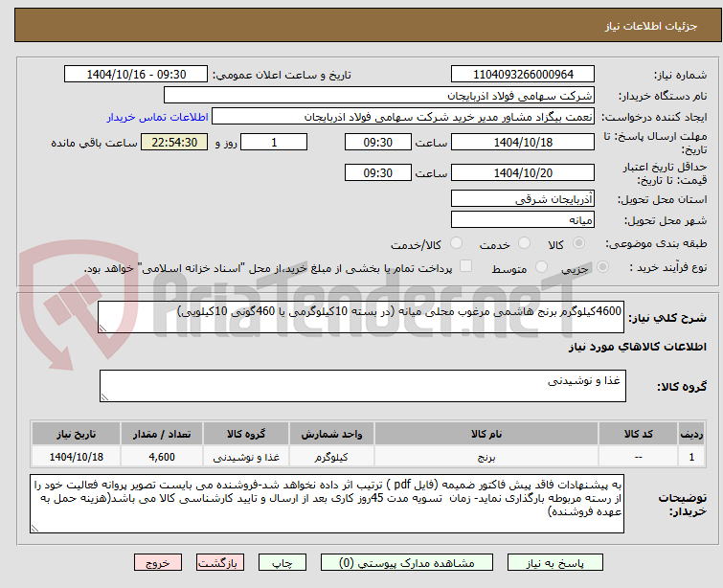Click the استان محل تحویل field

tap(523, 199)
